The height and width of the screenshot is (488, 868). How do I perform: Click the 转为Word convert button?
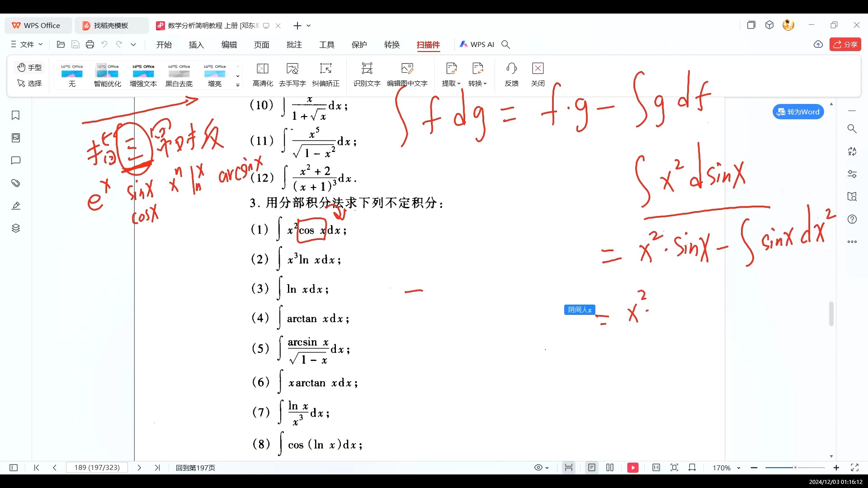pos(798,112)
